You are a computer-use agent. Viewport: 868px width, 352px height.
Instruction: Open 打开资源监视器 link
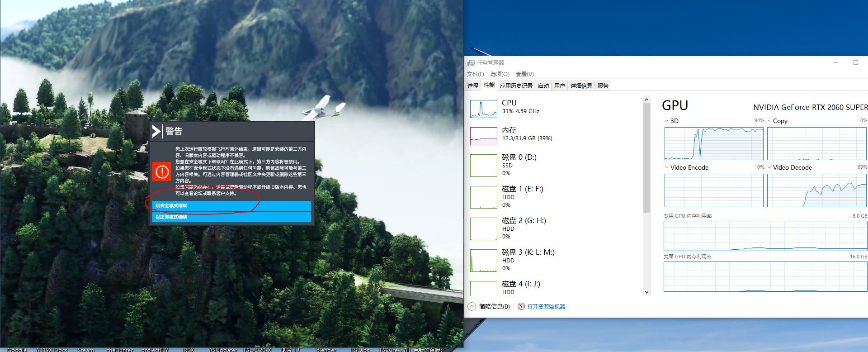[x=546, y=306]
